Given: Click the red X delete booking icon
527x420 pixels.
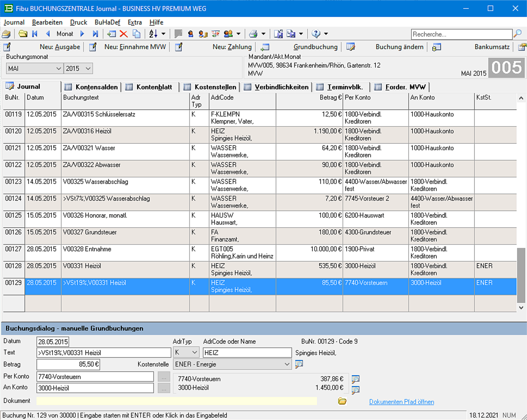Looking at the screenshot, I should click(x=124, y=34).
